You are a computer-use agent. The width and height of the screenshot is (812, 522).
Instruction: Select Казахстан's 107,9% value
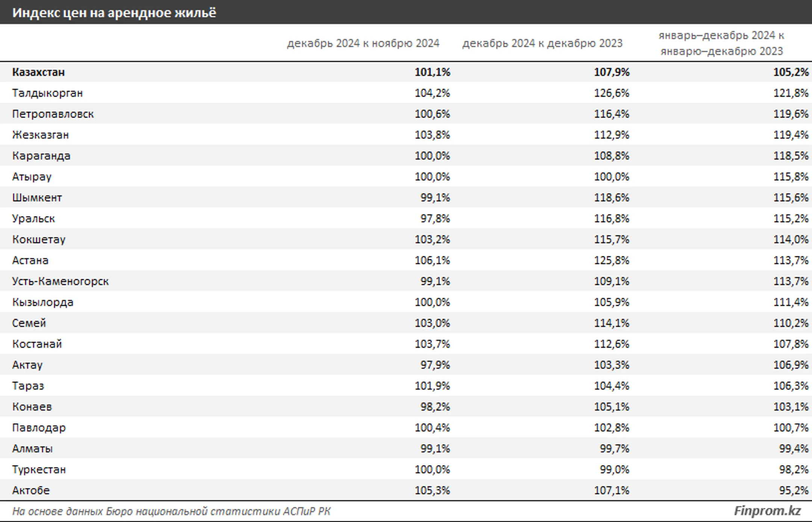click(x=612, y=72)
